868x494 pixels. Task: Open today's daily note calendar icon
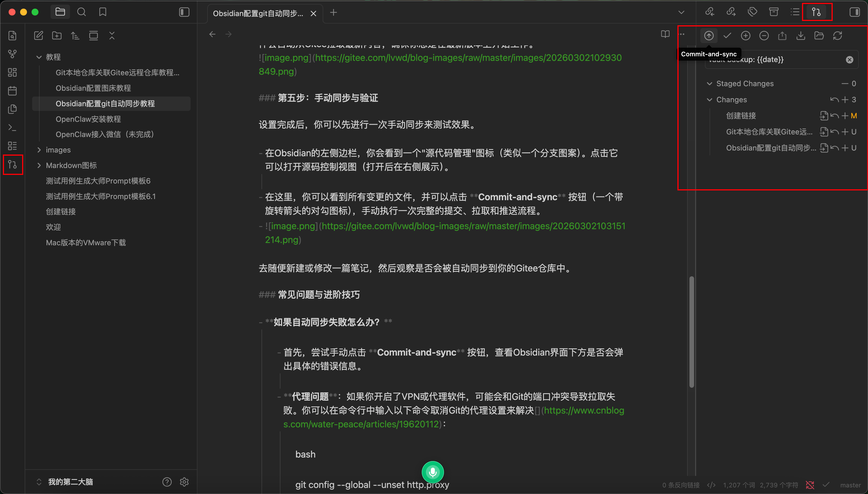pyautogui.click(x=13, y=90)
